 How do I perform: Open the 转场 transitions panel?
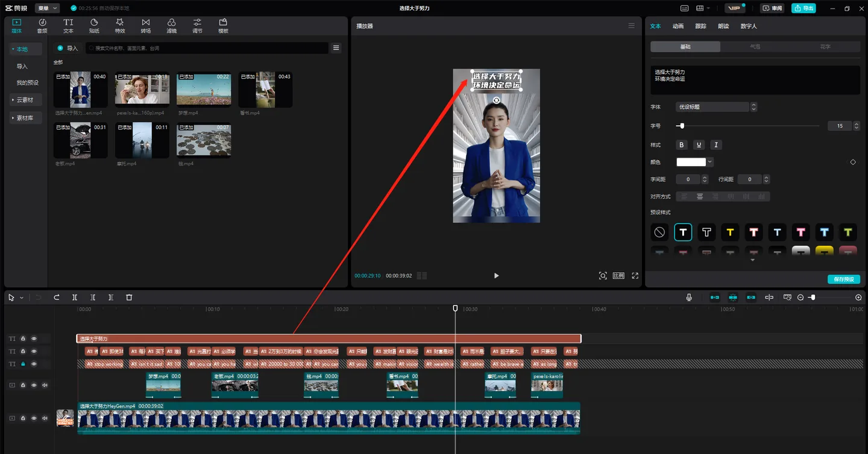[x=146, y=26]
